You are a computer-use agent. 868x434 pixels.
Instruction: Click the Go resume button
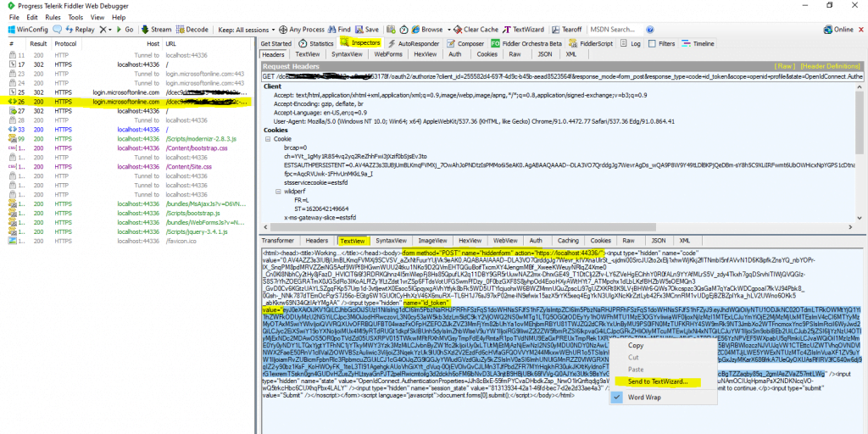(125, 30)
